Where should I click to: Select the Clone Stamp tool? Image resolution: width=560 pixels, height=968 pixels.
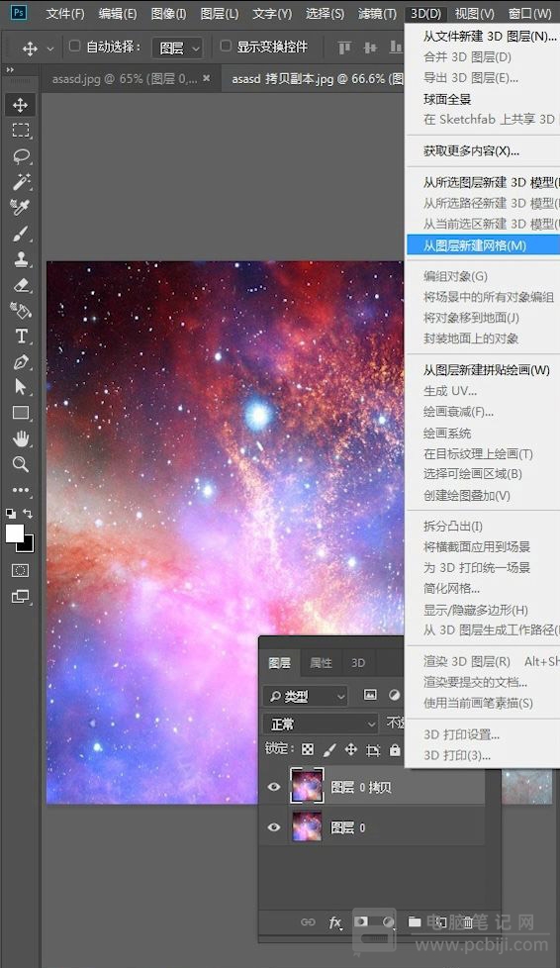[x=21, y=259]
